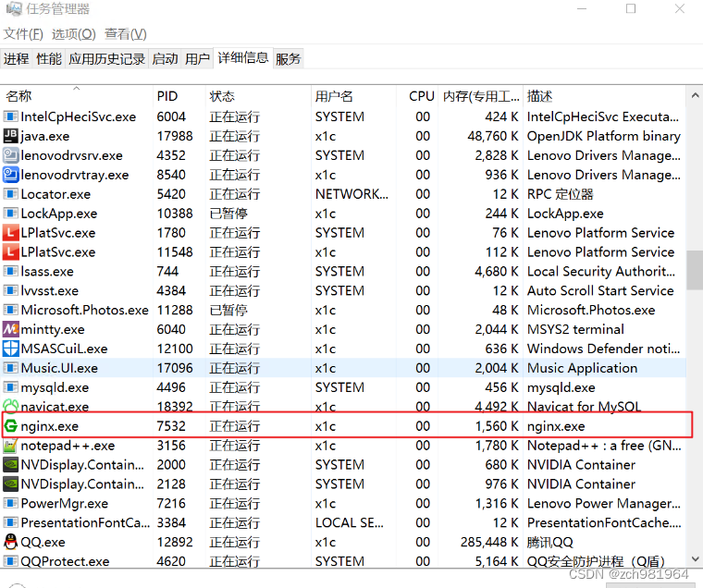Click the java.exe JB process icon
Screen dimensions: 703x588
(x=10, y=136)
